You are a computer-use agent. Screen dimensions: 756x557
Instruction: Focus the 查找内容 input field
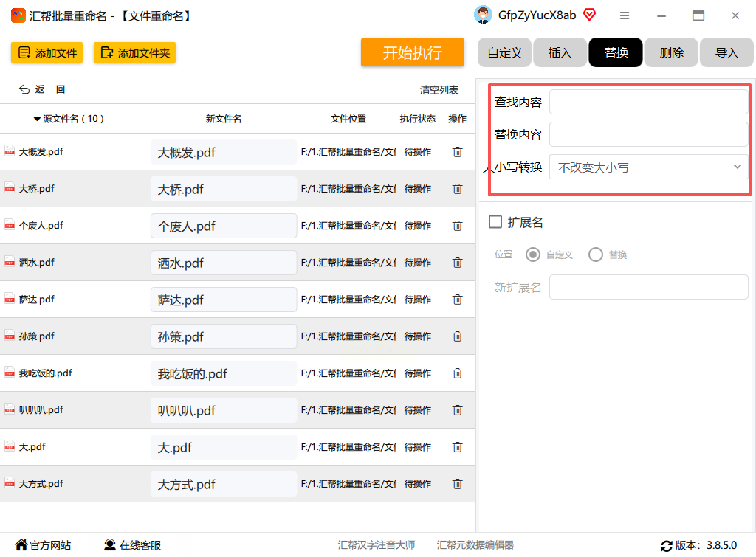[x=649, y=102]
